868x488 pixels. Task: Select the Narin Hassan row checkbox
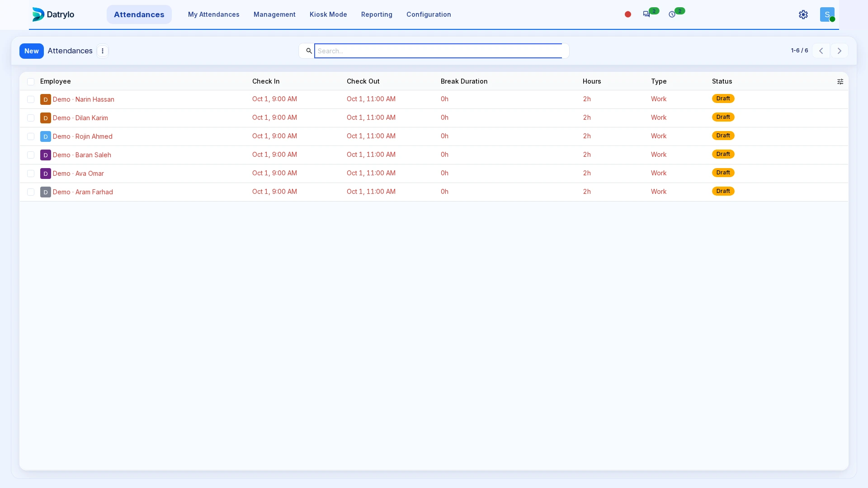[31, 99]
